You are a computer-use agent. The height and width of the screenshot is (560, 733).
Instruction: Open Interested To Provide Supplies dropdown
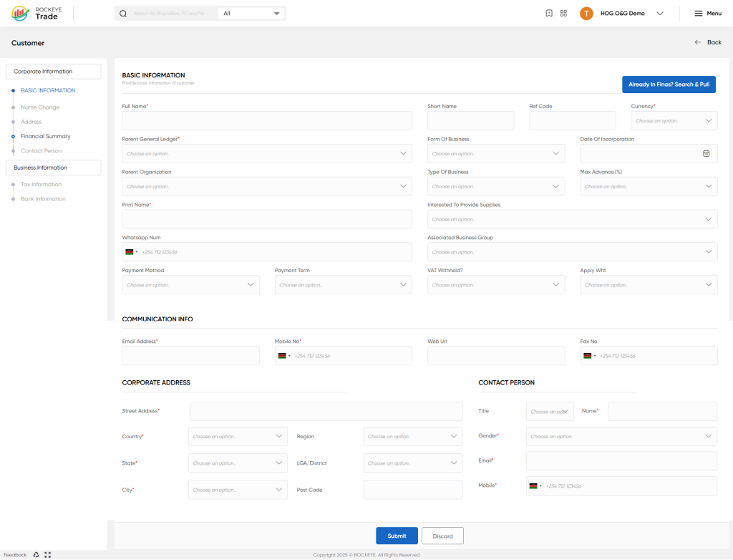(x=572, y=219)
